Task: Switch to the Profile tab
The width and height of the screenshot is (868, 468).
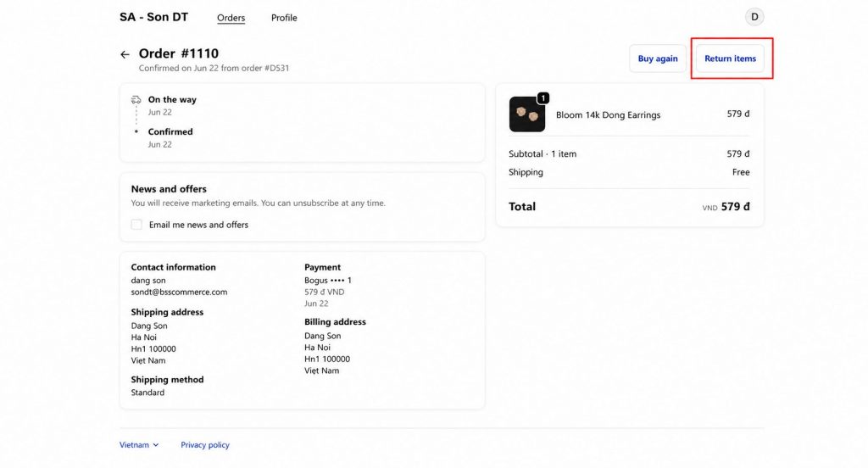Action: [284, 18]
